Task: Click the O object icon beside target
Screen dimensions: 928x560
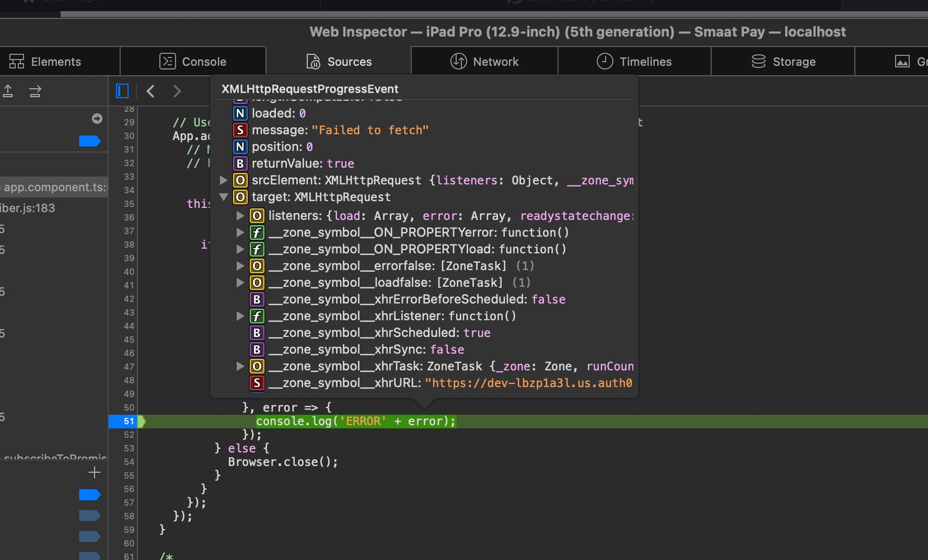Action: 240,197
